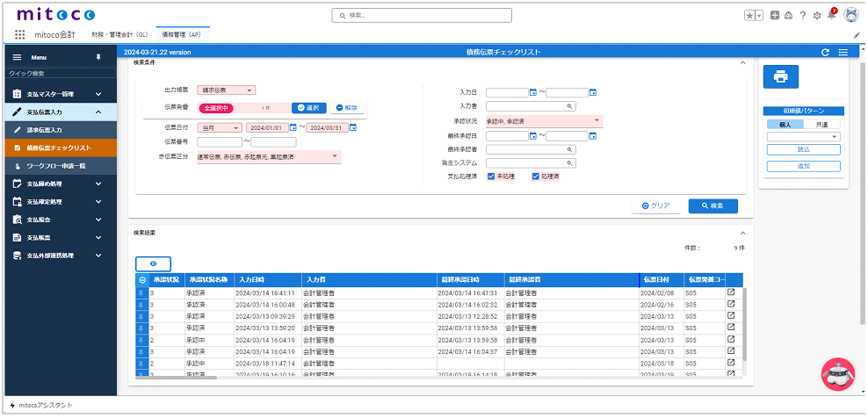Click the blue printer icon button

point(780,77)
